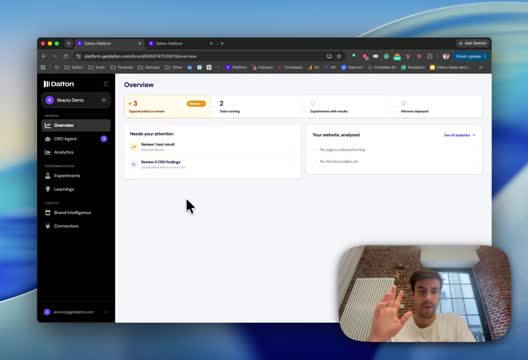Open the Review 3 CRO findings item
528x360 pixels.
(x=212, y=164)
